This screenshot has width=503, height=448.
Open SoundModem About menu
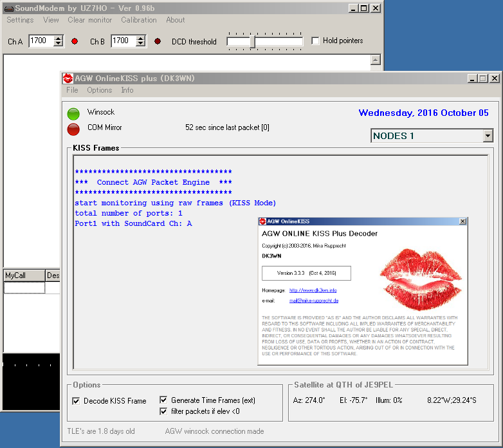point(175,20)
